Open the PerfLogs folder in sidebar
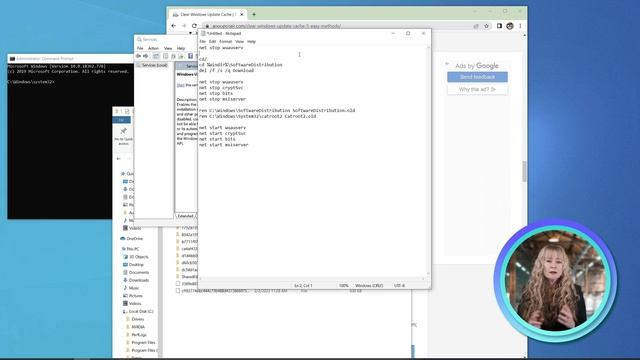 (136, 335)
